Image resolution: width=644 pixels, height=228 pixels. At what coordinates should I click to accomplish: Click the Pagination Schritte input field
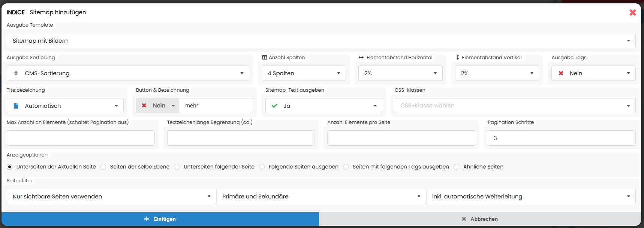click(561, 138)
